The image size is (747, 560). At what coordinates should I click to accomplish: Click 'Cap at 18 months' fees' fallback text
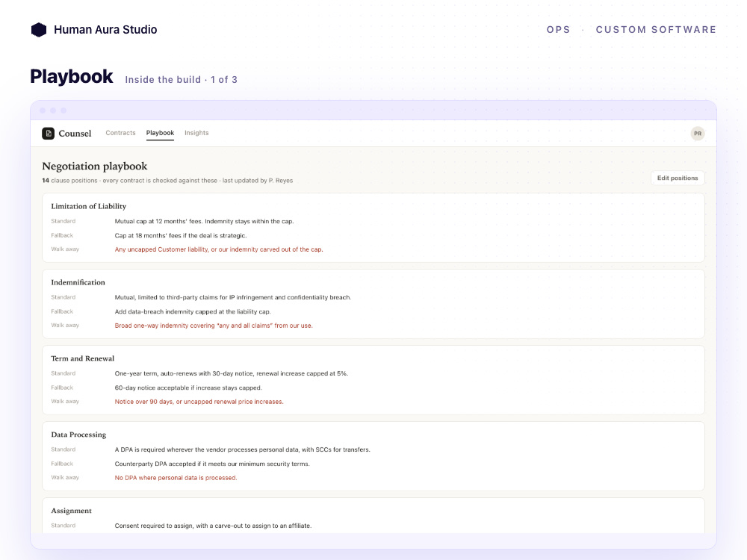click(x=181, y=235)
